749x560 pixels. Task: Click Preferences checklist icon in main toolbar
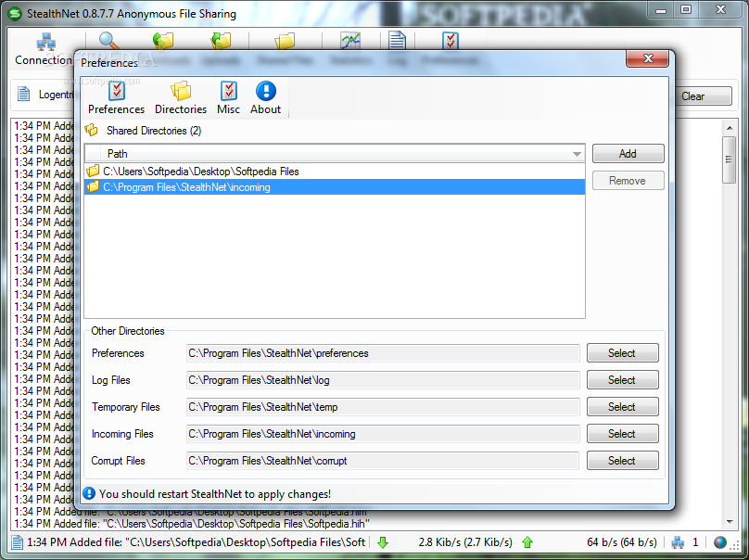[451, 41]
